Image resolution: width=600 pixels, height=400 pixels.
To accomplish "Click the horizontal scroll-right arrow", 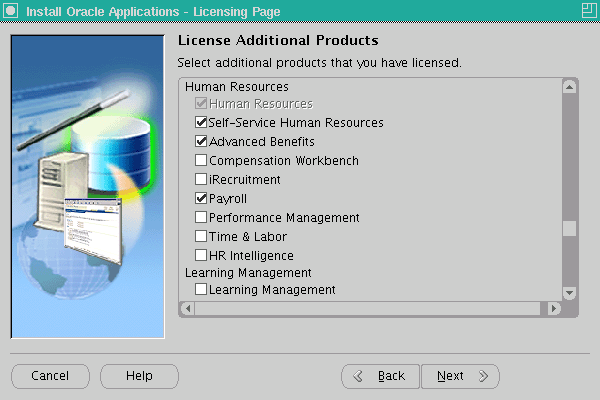I will coord(553,309).
